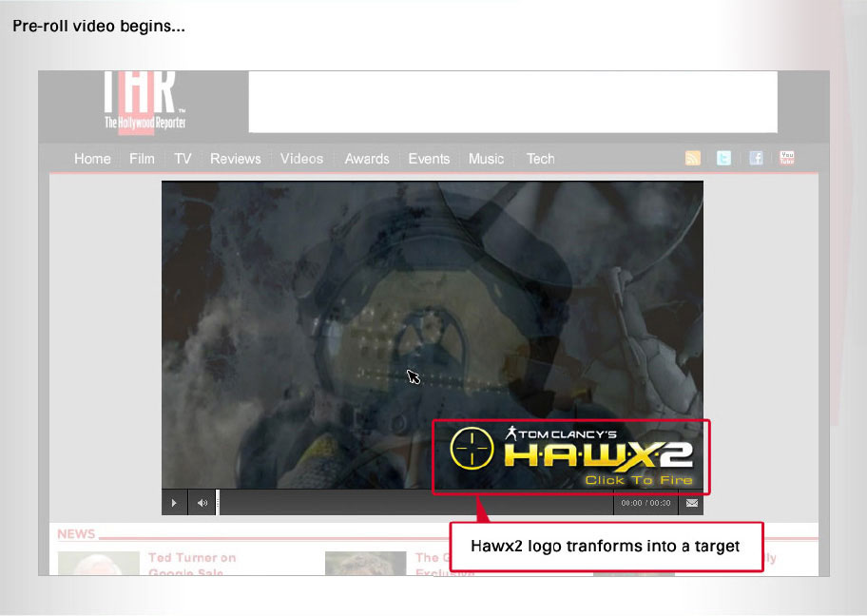Image resolution: width=867 pixels, height=616 pixels.
Task: Mute the video volume speaker icon
Action: click(x=202, y=503)
